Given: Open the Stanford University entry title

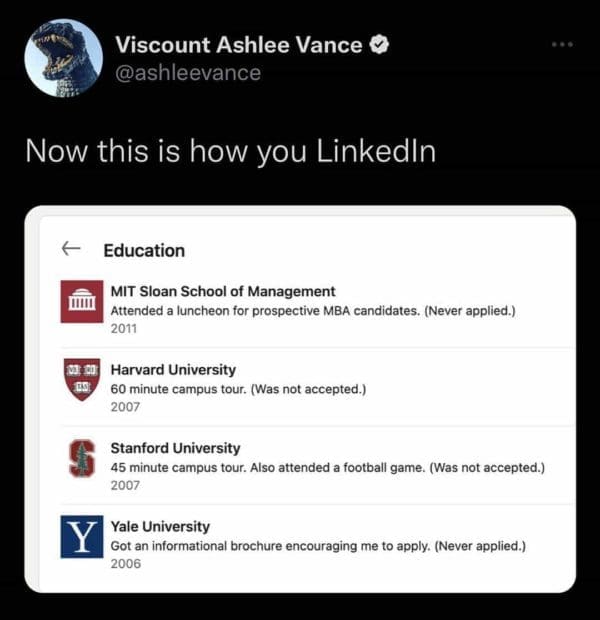Looking at the screenshot, I should click(x=175, y=448).
